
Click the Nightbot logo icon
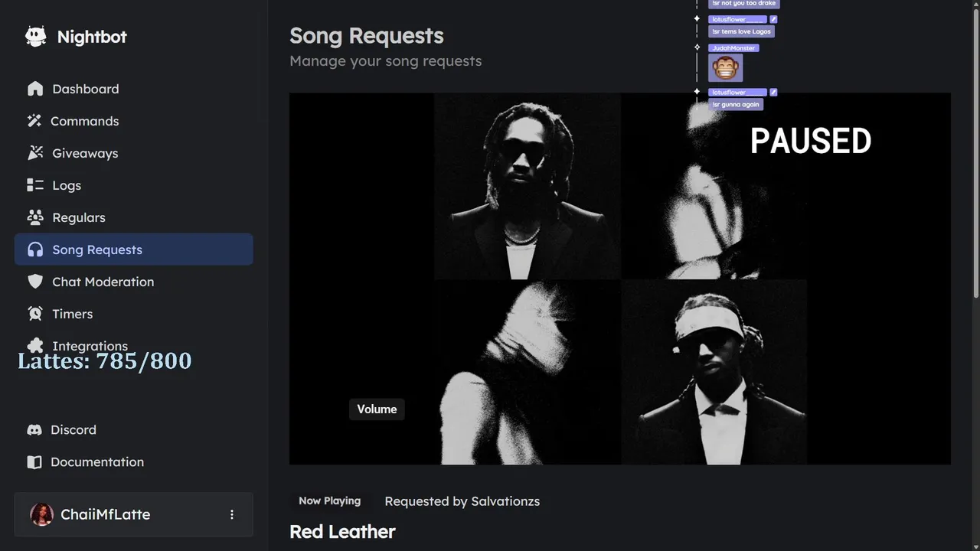[x=35, y=37]
